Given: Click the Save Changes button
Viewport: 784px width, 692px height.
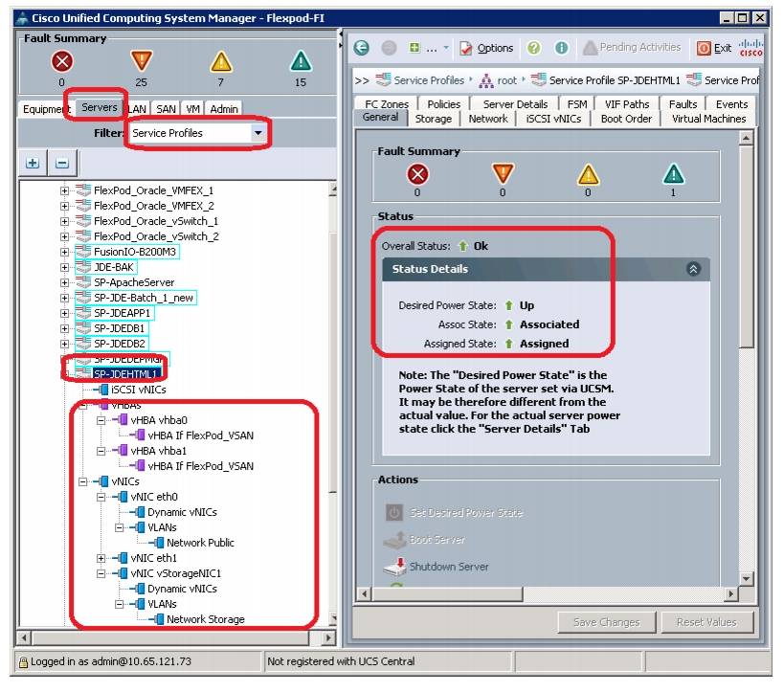Looking at the screenshot, I should 607,622.
